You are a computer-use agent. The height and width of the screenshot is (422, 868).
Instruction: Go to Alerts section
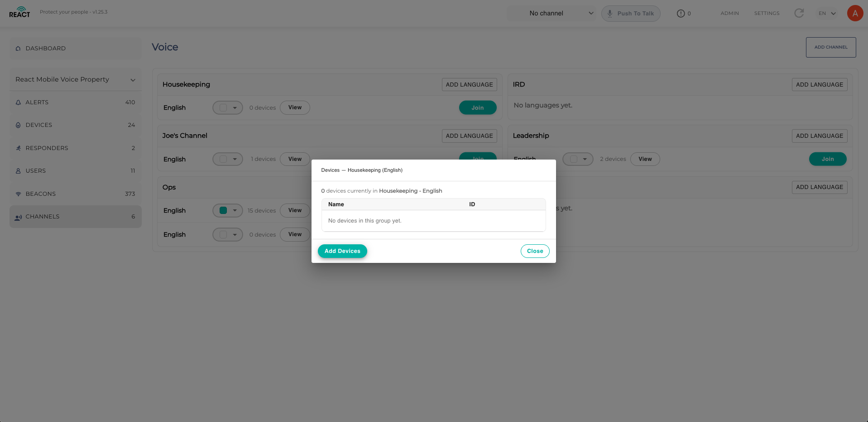[76, 102]
